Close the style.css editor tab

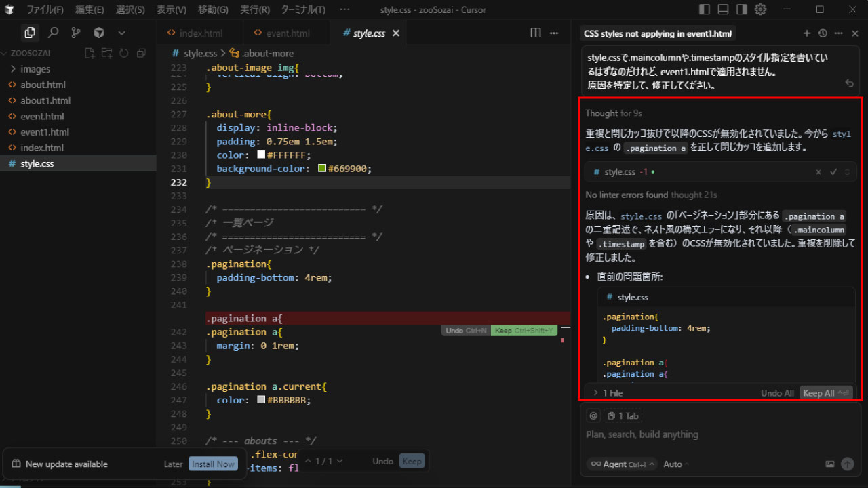click(396, 33)
